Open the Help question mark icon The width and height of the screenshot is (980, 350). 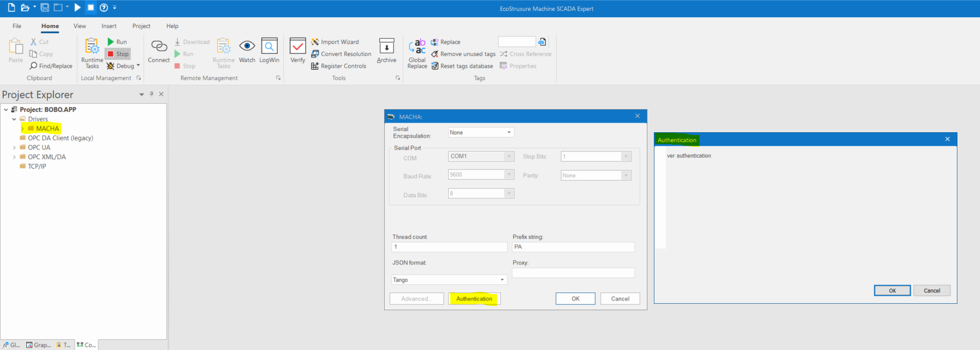pos(104,8)
